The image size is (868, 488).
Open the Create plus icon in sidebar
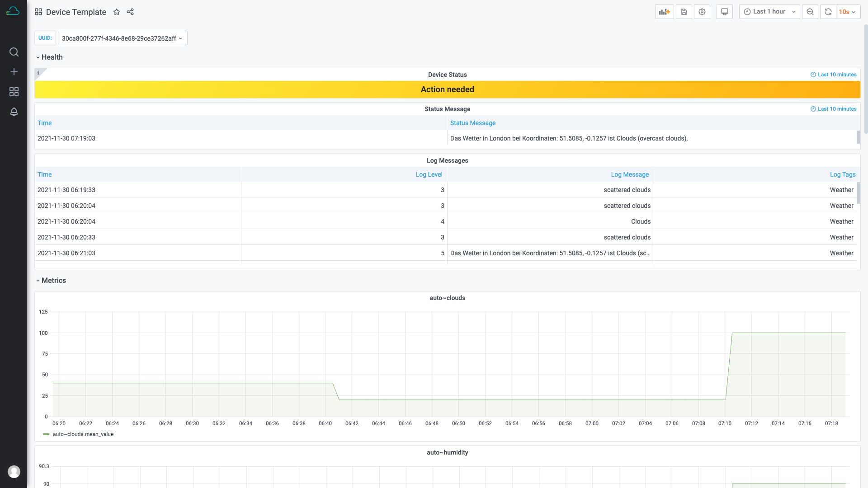[14, 72]
